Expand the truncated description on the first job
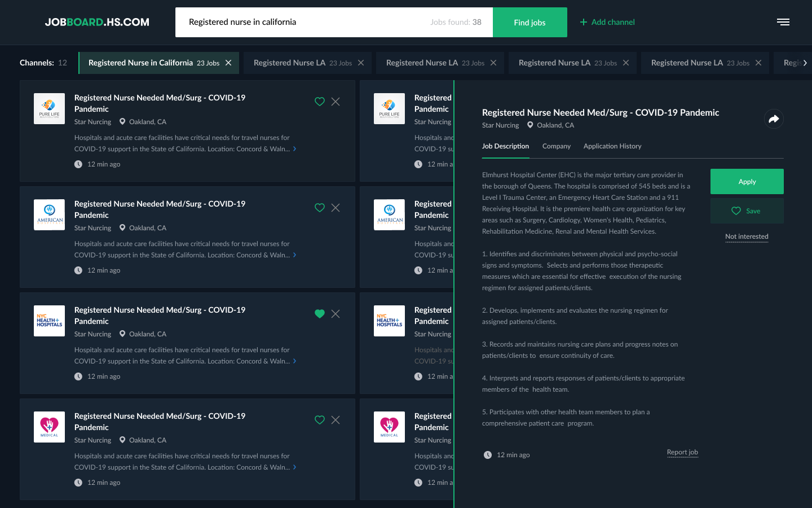The height and width of the screenshot is (508, 812). (294, 148)
